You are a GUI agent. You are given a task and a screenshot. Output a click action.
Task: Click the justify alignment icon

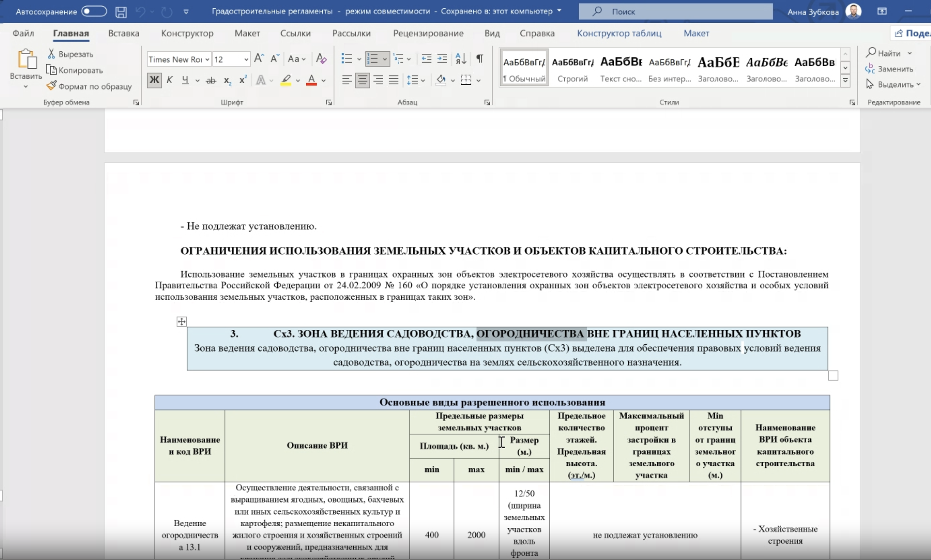pyautogui.click(x=393, y=80)
